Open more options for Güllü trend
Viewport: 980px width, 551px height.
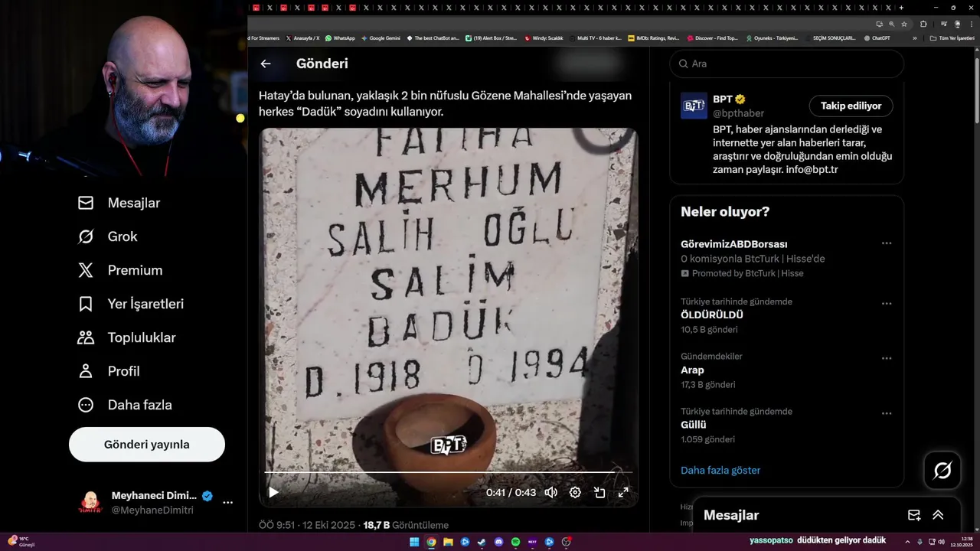click(887, 413)
